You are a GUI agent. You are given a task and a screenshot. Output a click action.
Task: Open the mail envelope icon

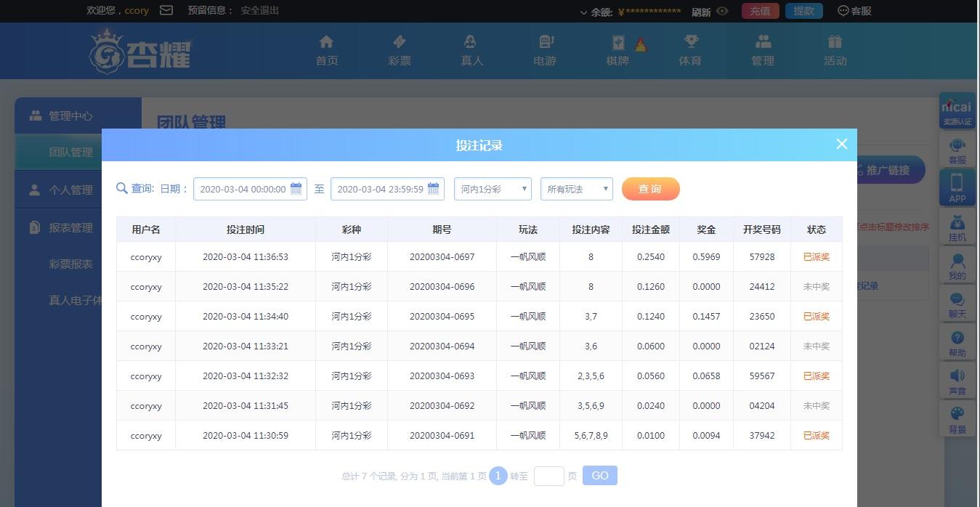click(166, 10)
